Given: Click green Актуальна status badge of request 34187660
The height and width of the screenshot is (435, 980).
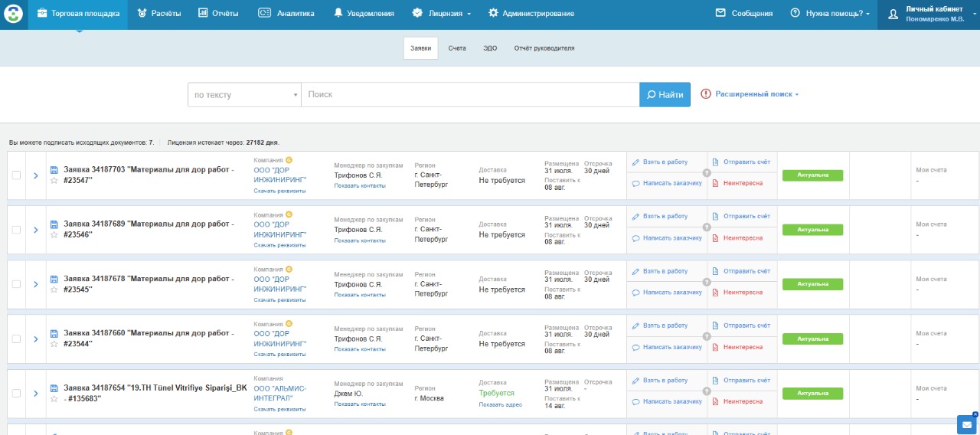Looking at the screenshot, I should [x=812, y=339].
